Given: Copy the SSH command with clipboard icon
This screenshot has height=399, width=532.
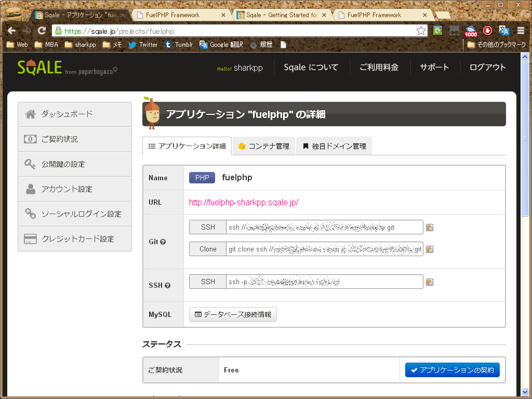Looking at the screenshot, I should [x=430, y=282].
